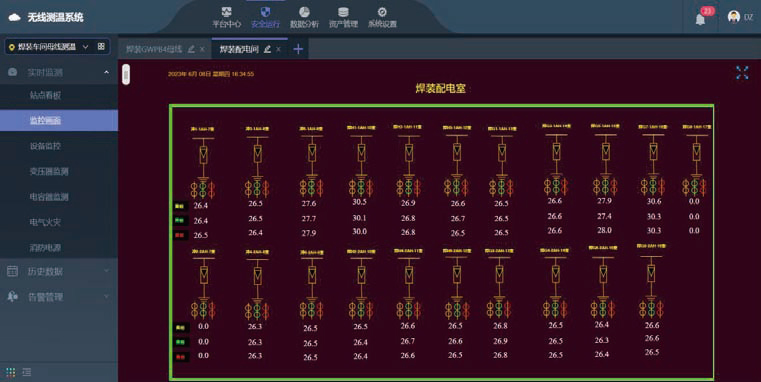Expand the 焊装车间母线测温 site dropdown
Screen dimensions: 761x382
pos(85,47)
